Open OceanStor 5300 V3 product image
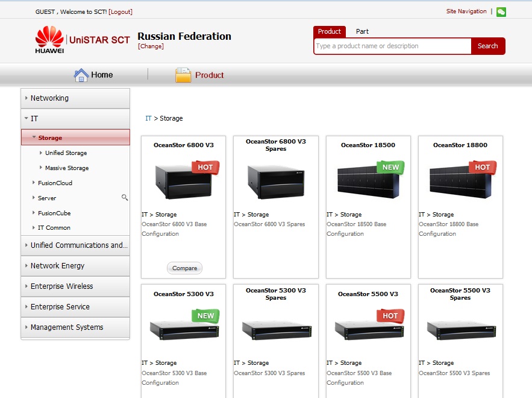532x398 pixels. 184,330
